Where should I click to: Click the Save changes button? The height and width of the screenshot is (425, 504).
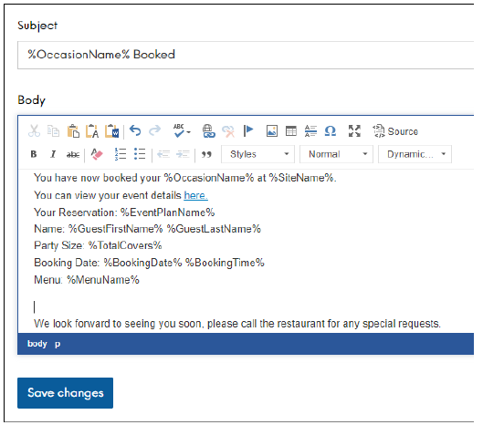(x=65, y=393)
